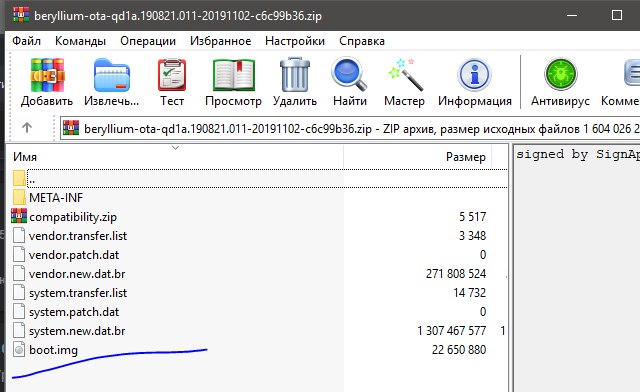Screen dimensions: 640x392
Task: Open the Операции menu
Action: (x=148, y=41)
